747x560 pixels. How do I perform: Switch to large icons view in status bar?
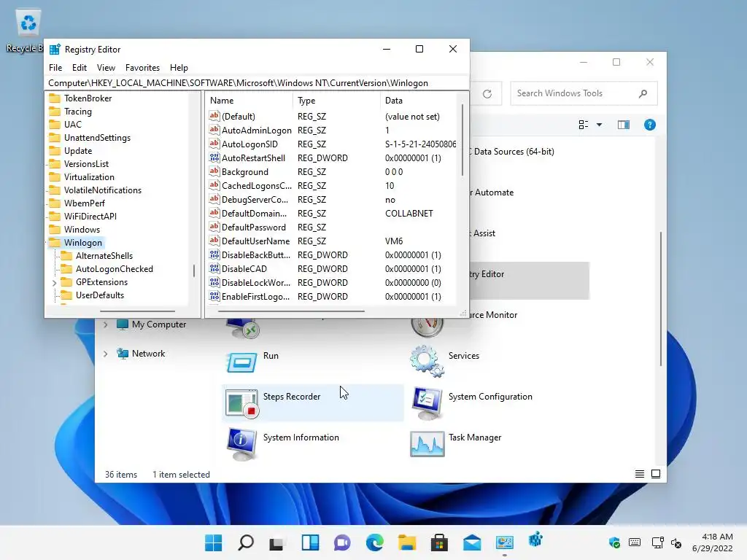tap(656, 474)
